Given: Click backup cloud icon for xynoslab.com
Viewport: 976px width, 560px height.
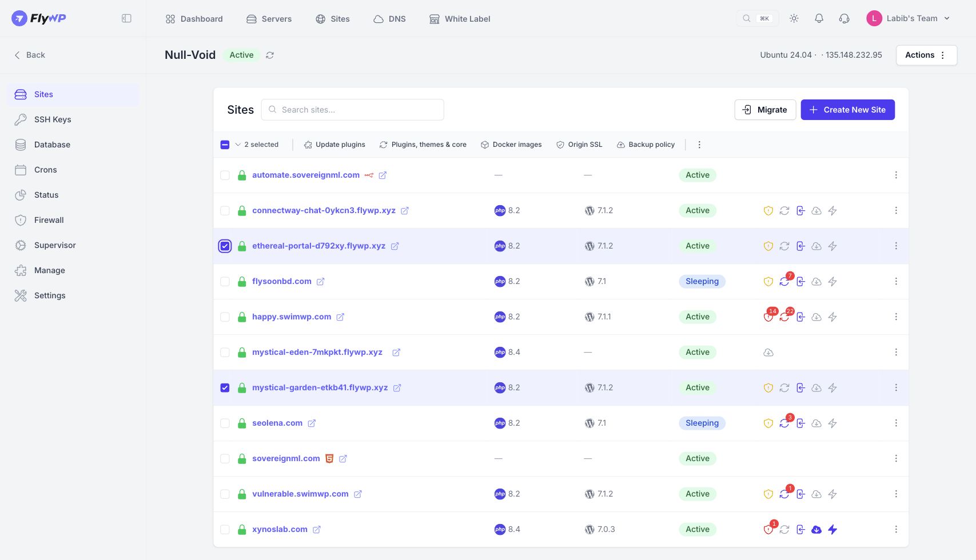Looking at the screenshot, I should [816, 529].
